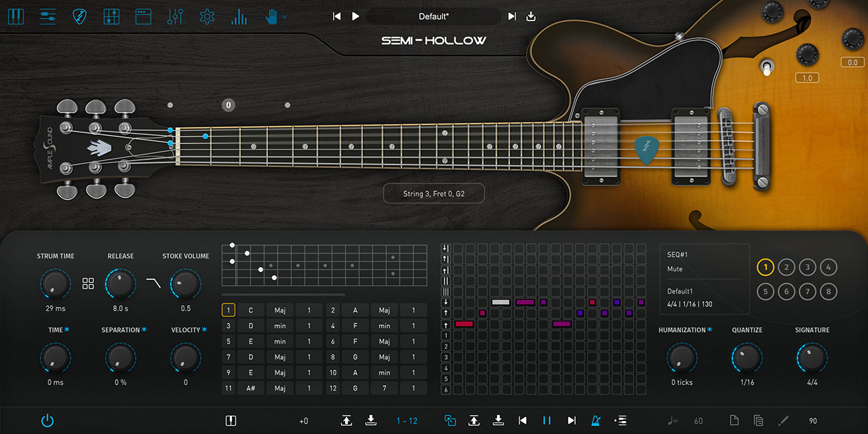Expand the hand icon dropdown arrow

(x=285, y=17)
